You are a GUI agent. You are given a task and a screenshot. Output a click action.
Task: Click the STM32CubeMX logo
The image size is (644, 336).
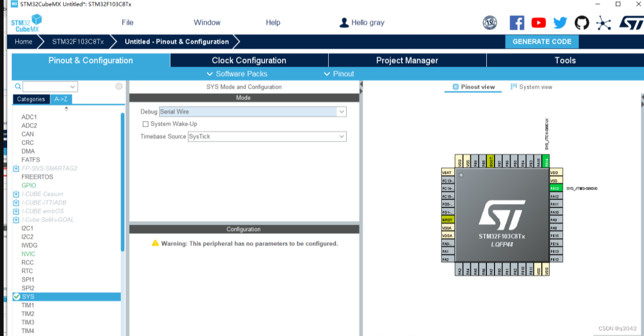tap(26, 23)
